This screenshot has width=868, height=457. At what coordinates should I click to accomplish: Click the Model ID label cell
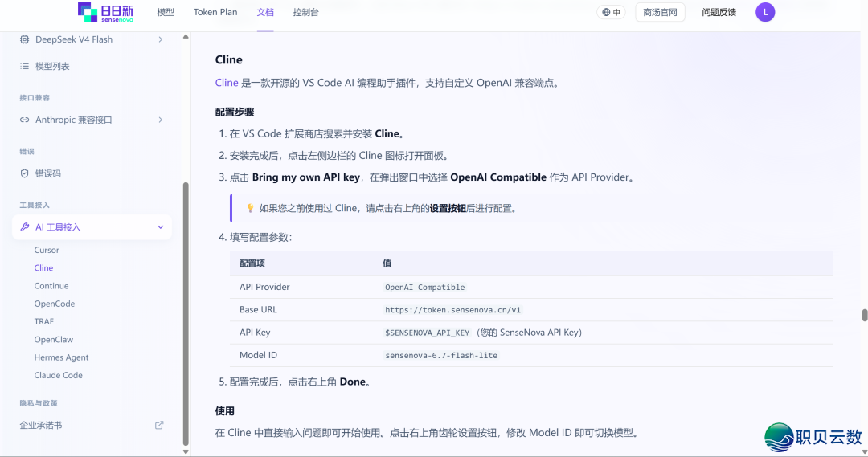258,355
